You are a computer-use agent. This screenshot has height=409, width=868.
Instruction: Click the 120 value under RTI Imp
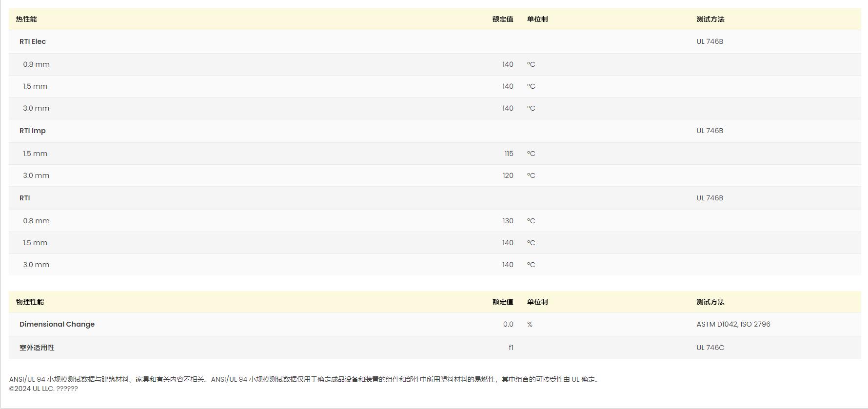point(508,175)
